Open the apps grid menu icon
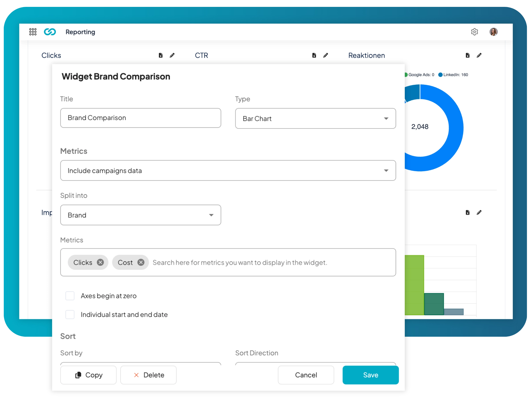This screenshot has height=399, width=532. pyautogui.click(x=33, y=32)
